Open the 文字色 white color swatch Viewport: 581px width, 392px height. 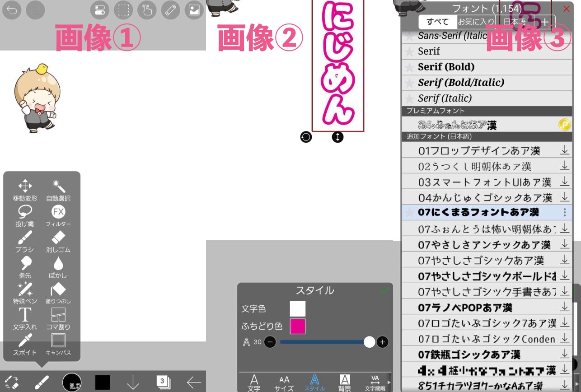point(298,309)
